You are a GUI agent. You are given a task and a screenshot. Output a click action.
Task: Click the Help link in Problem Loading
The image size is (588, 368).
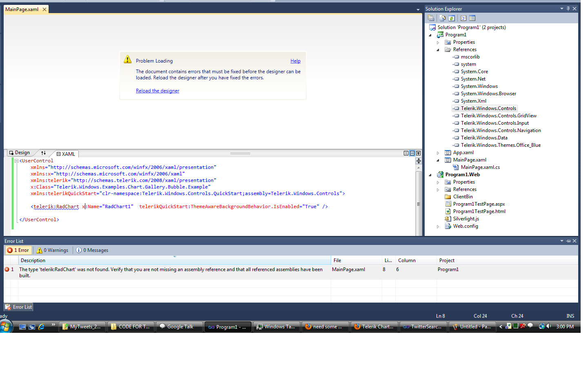point(295,61)
